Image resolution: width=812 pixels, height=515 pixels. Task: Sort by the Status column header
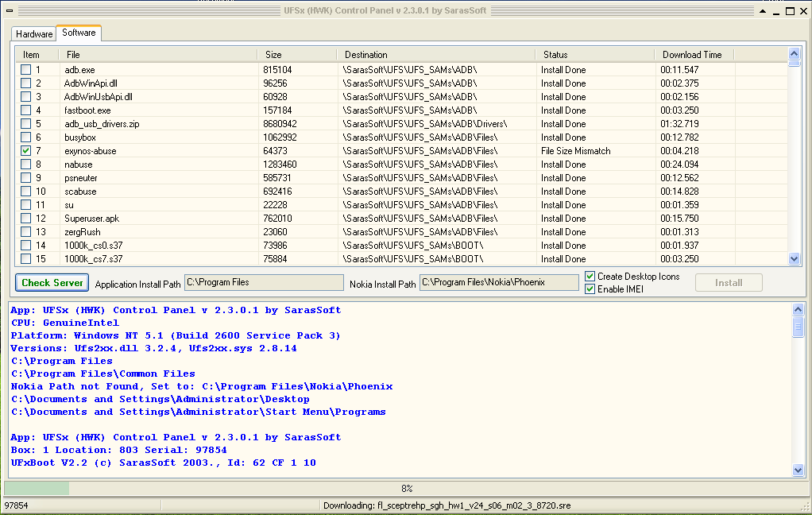coord(595,54)
